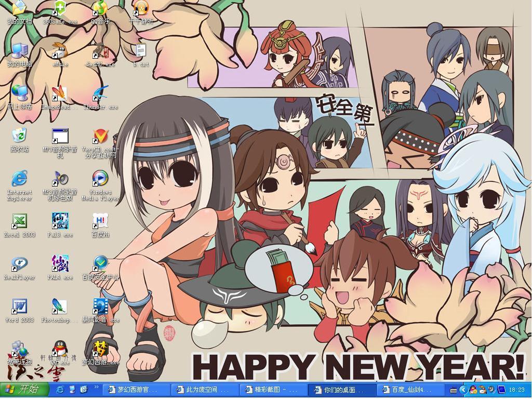Open the PAL4.exe game shortcut
Screen dimensions: 532x399
click(60, 264)
